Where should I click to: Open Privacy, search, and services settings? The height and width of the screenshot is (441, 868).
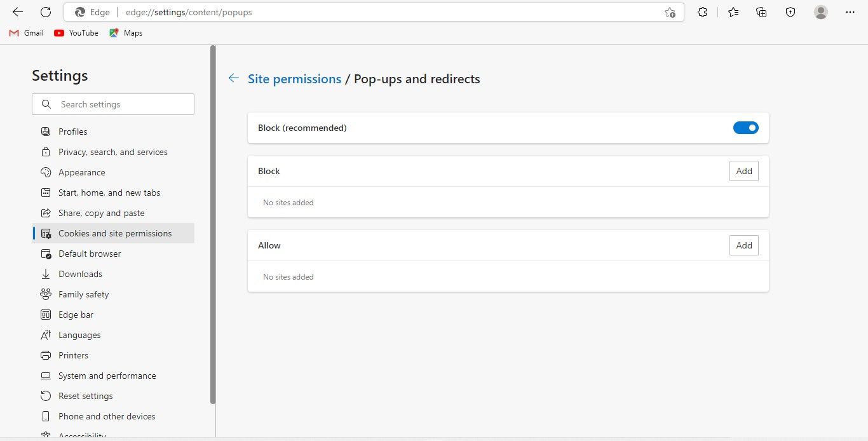coord(112,152)
